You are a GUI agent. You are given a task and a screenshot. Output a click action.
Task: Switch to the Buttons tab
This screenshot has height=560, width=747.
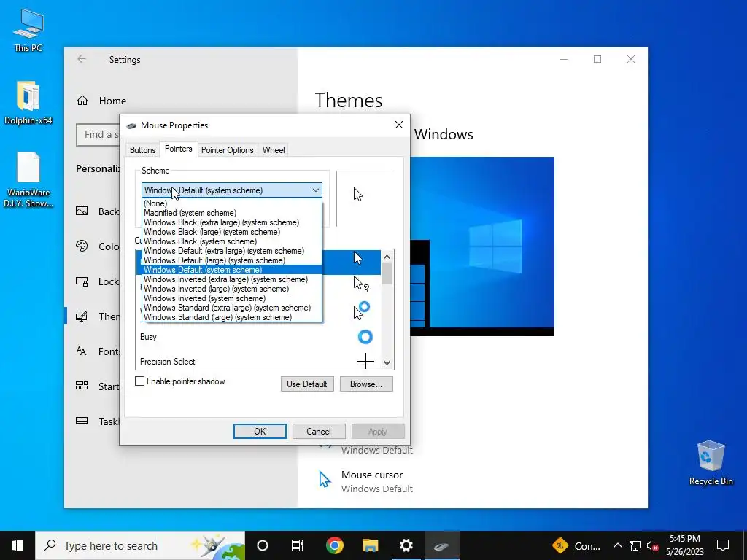pos(142,150)
